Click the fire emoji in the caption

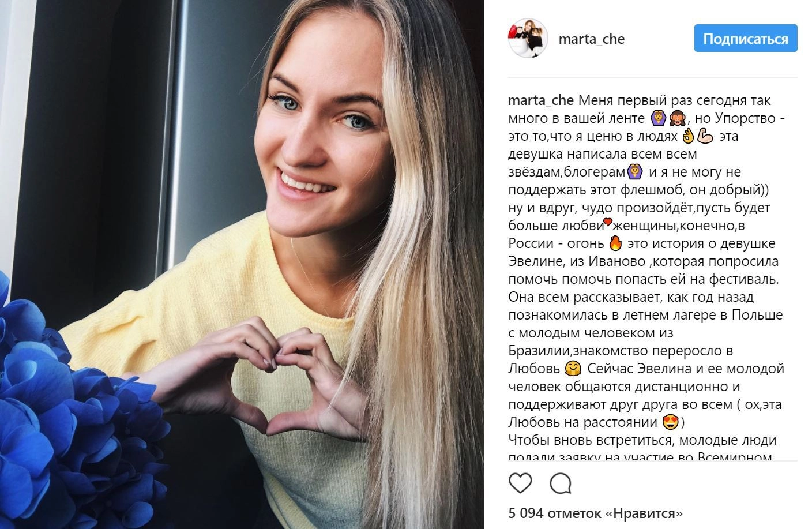pyautogui.click(x=615, y=243)
